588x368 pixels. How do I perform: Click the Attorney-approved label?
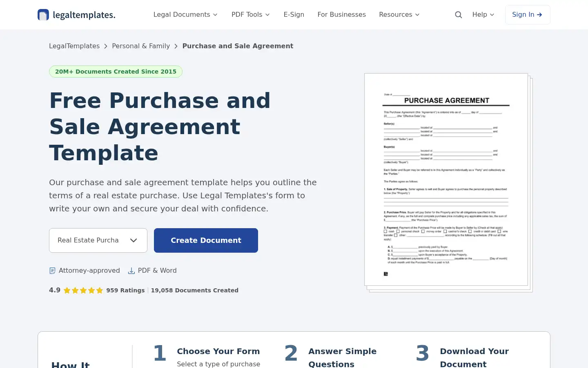coord(89,271)
